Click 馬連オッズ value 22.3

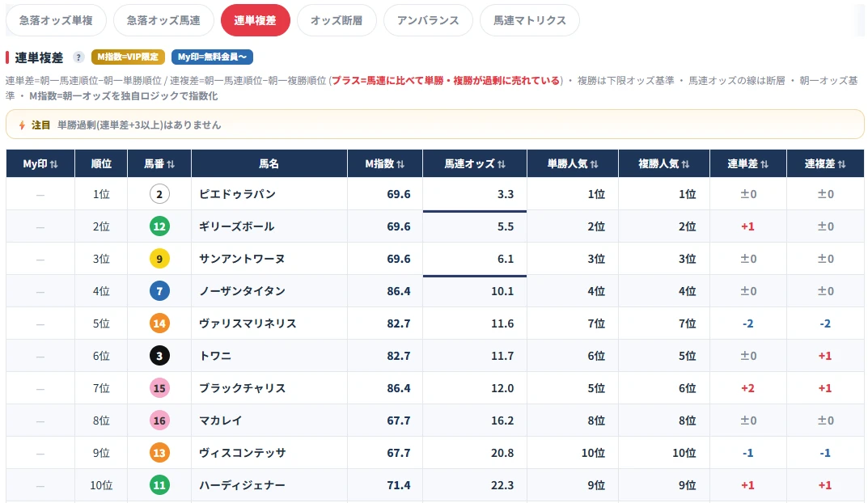pyautogui.click(x=502, y=485)
